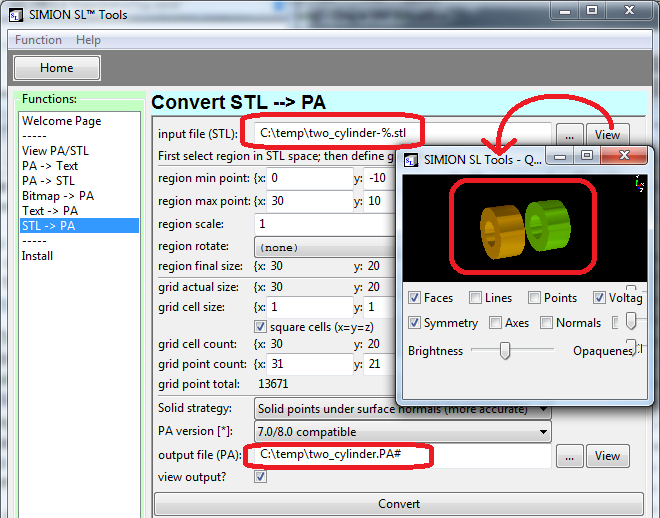This screenshot has height=518, width=660.
Task: Click the viewer window's SL app icon
Action: [x=411, y=160]
